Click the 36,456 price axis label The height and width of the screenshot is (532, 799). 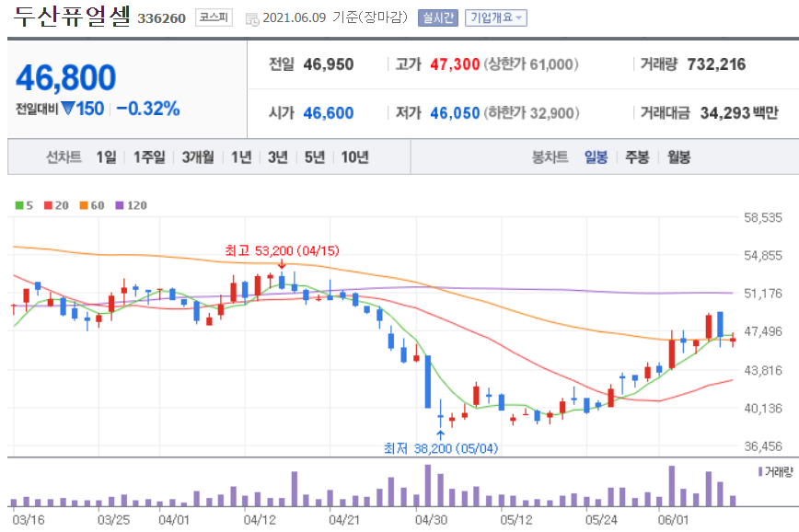pyautogui.click(x=762, y=446)
